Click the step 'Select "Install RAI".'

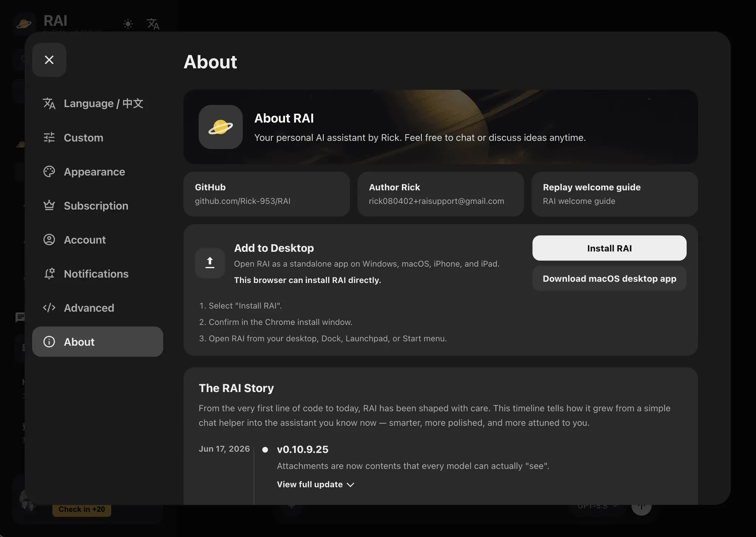245,306
